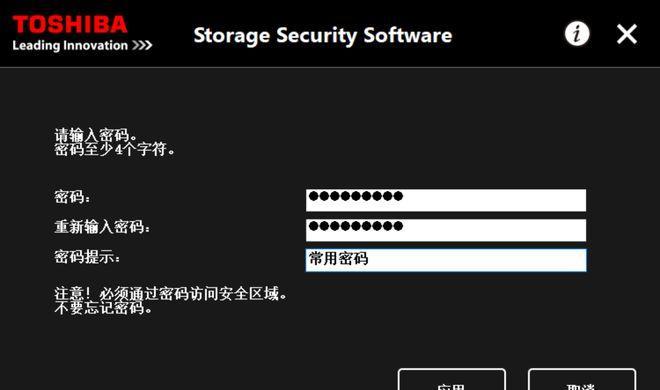
Task: Click the 不要忘记密码 reminder text
Action: pos(103,308)
